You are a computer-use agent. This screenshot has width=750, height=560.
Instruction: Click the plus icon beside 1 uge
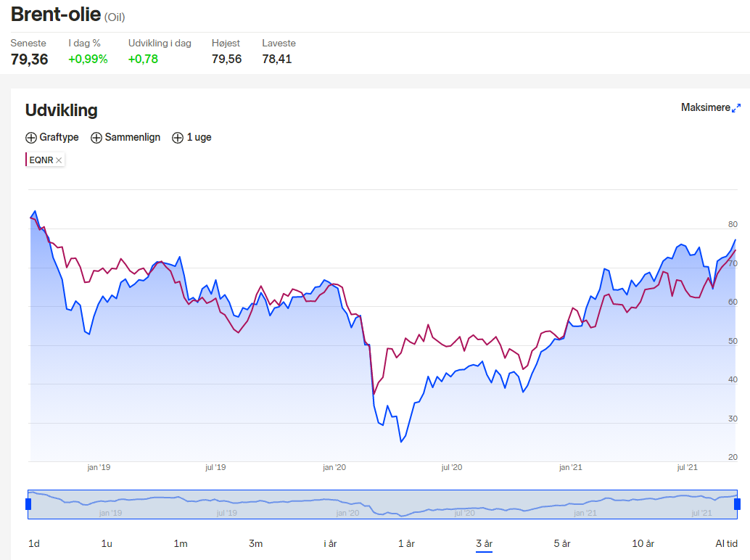(x=178, y=138)
